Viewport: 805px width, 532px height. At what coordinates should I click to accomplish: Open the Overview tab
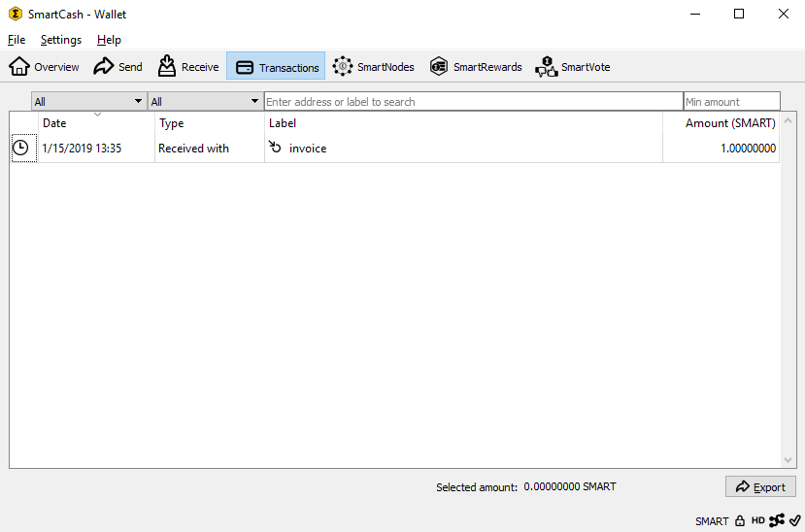[x=44, y=67]
